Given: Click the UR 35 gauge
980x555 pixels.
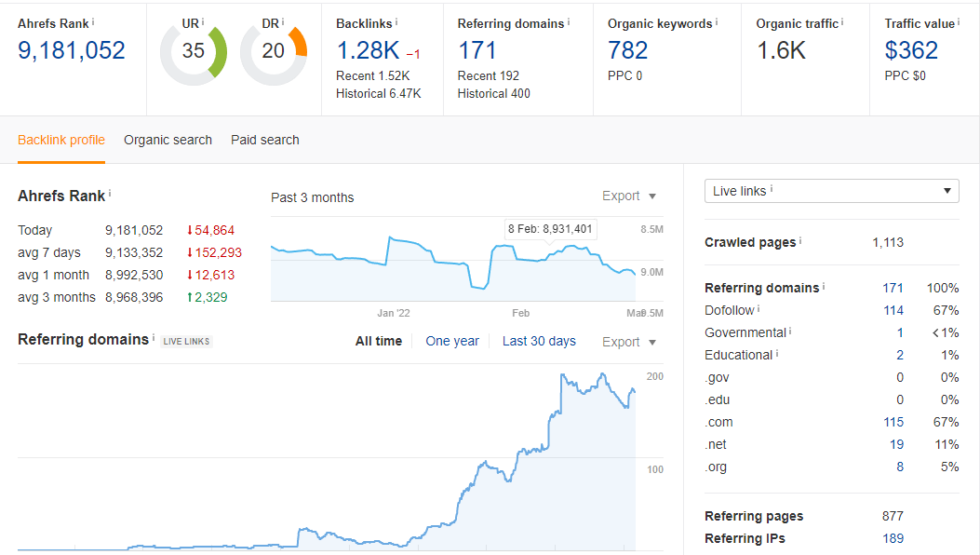Looking at the screenshot, I should click(x=194, y=52).
